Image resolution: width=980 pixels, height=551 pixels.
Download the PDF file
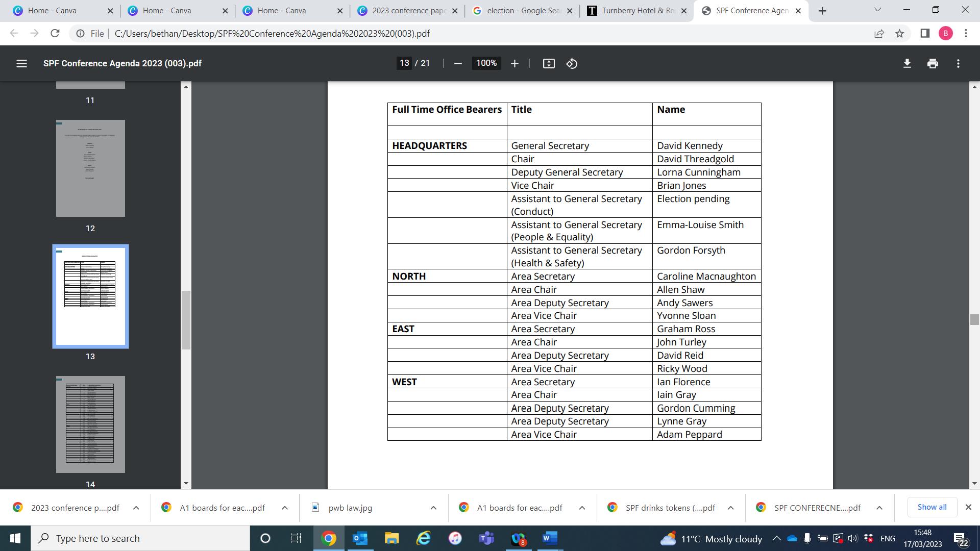pyautogui.click(x=907, y=63)
